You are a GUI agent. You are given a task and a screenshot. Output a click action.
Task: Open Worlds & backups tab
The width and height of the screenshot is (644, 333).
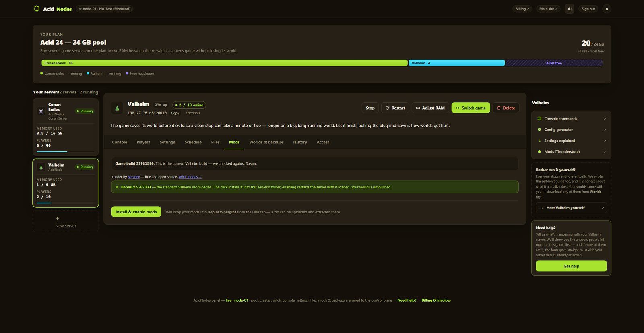tap(266, 142)
